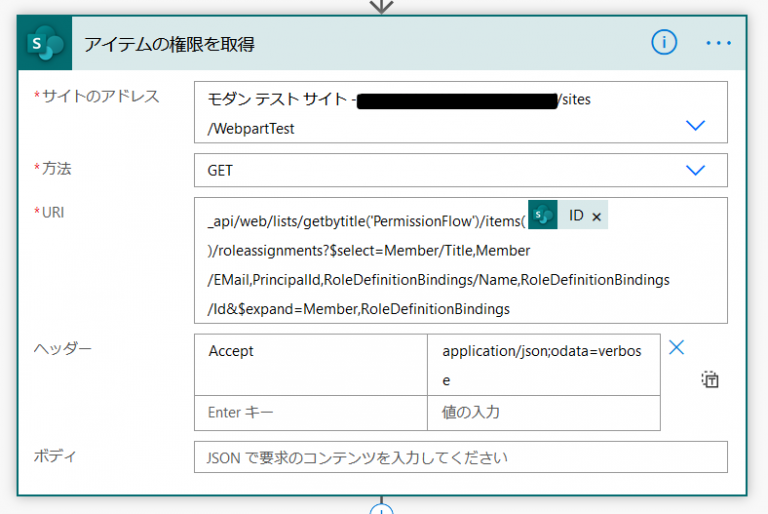Focus the Enter キー header input
Viewport: 768px width, 514px height.
coord(310,412)
